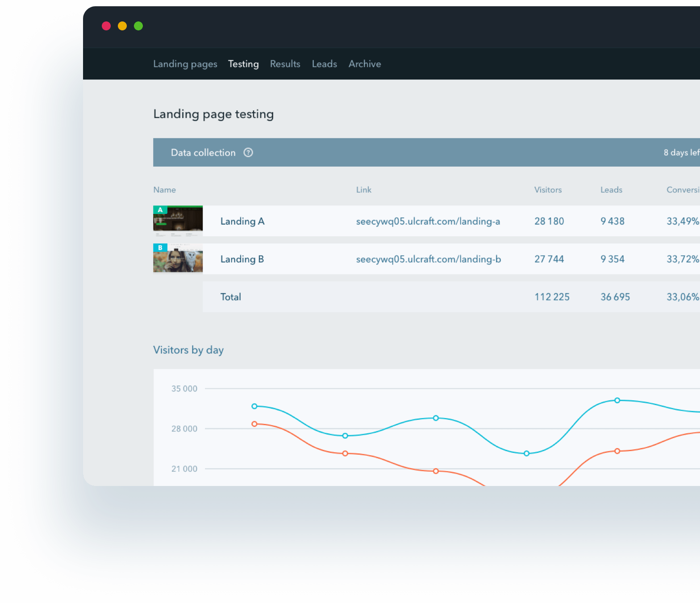This screenshot has width=700, height=603.
Task: Click the Landing B name
Action: [242, 260]
